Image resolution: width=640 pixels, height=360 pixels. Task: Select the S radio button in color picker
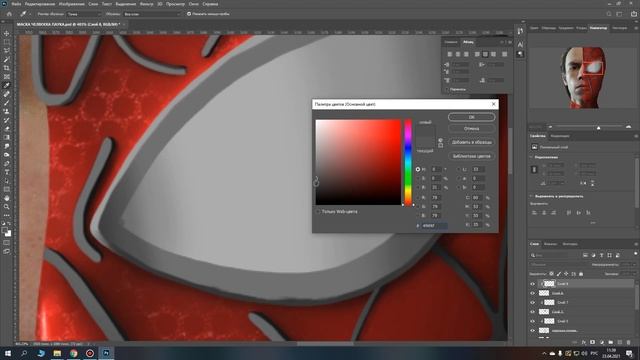(x=418, y=178)
